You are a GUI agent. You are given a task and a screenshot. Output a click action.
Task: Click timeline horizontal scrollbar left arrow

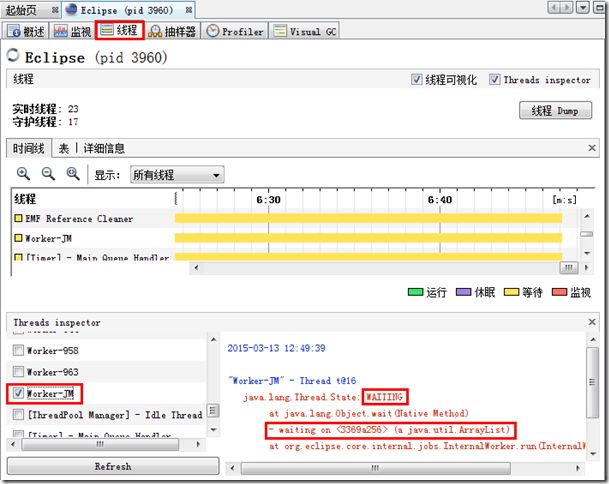click(196, 267)
